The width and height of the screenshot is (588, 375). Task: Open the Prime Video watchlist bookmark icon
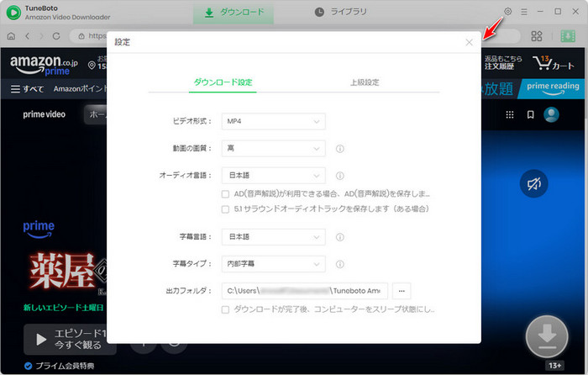[x=530, y=114]
